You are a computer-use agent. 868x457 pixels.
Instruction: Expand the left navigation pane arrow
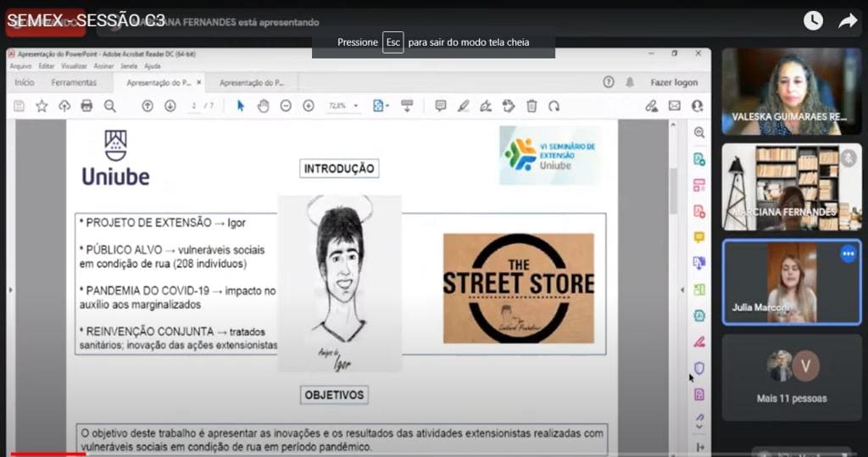pyautogui.click(x=10, y=290)
